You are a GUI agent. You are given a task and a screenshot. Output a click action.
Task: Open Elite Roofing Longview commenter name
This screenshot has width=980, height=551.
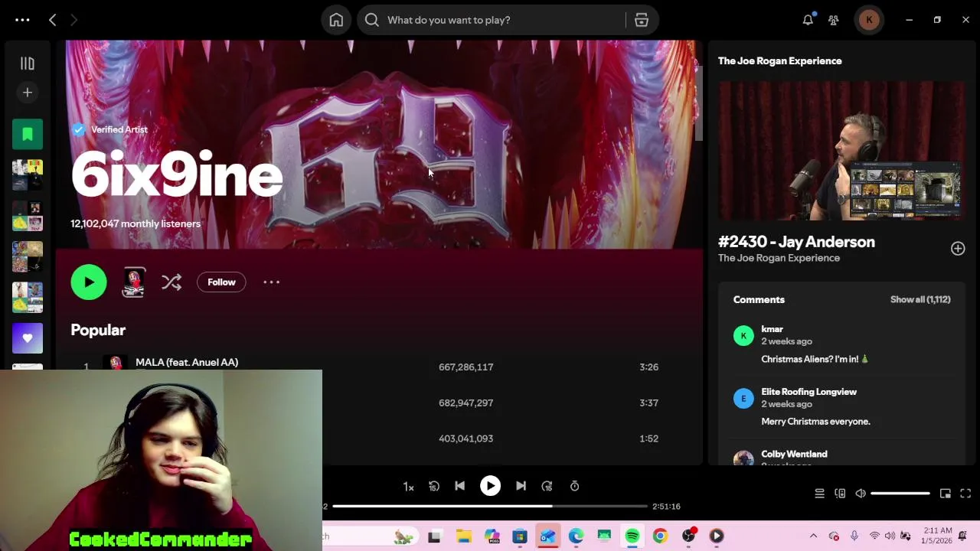coord(808,392)
